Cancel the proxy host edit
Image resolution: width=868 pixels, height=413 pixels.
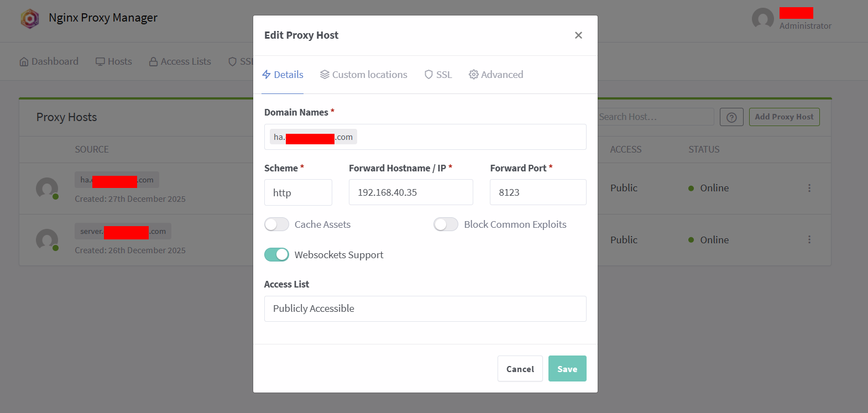pyautogui.click(x=520, y=369)
